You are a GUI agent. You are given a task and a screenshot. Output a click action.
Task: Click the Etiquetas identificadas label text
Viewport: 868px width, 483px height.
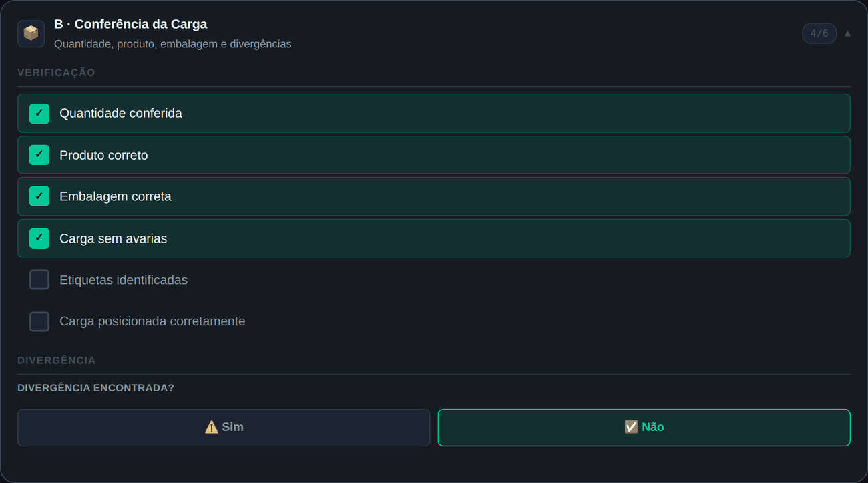point(124,280)
